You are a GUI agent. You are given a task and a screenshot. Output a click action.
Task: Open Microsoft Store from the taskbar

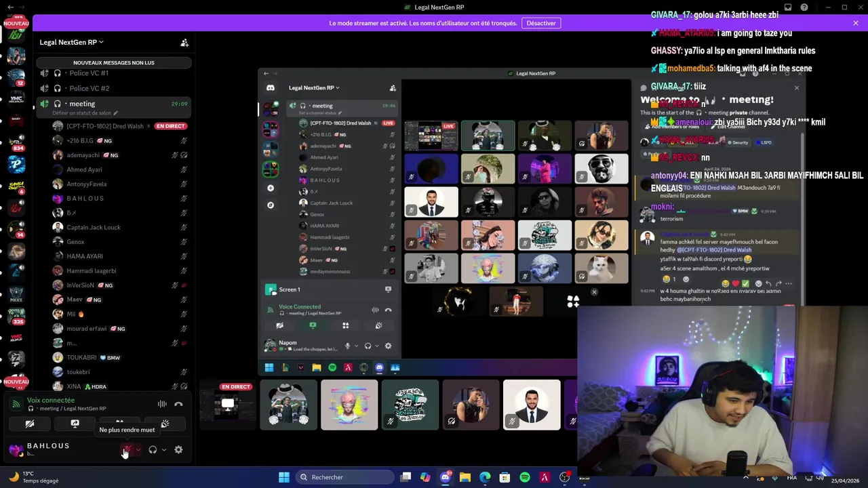505,477
